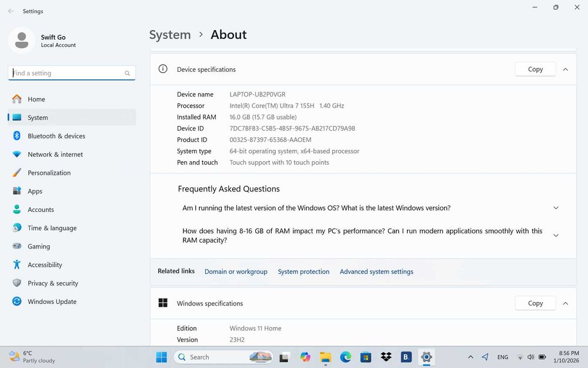Screen dimensions: 588x368
Task: Click the Settings gear on taskbar
Action: click(x=426, y=357)
